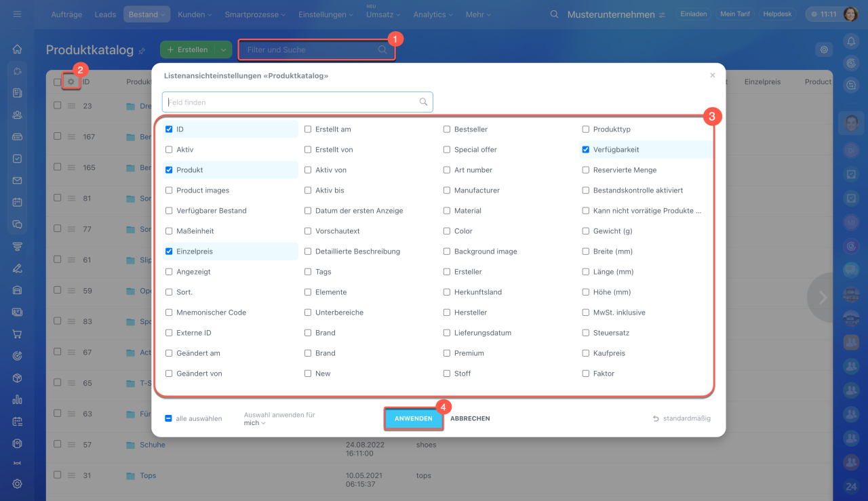Enable the Aktiv field checkbox
Image resolution: width=868 pixels, height=501 pixels.
click(169, 150)
